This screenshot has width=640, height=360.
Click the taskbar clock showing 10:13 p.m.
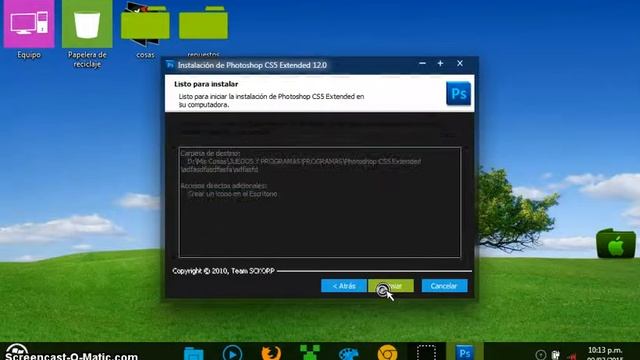tap(605, 350)
